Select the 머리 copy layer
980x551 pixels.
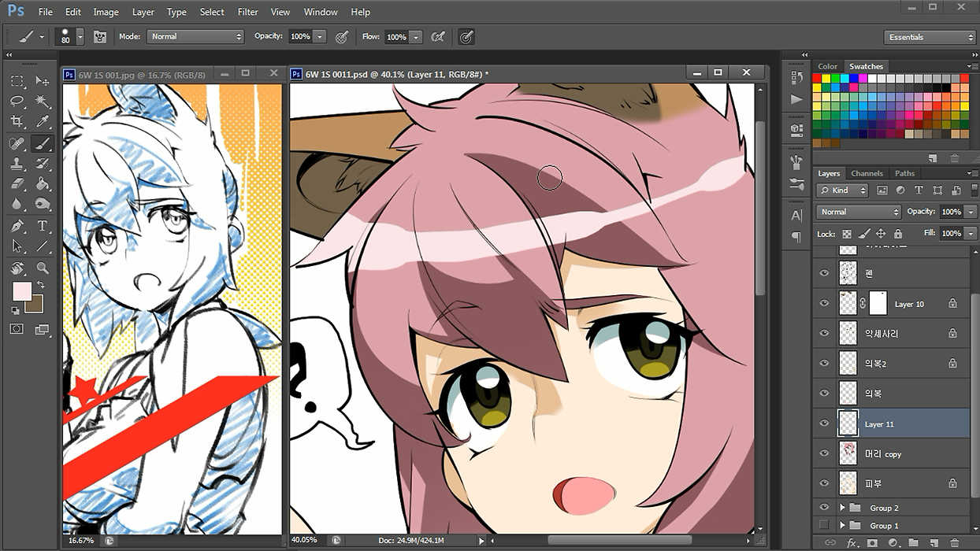click(882, 454)
